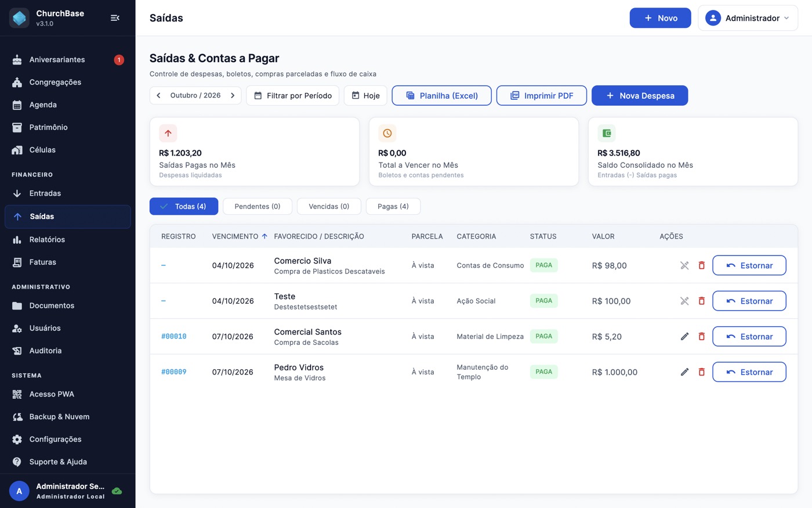Open Backup & Nuvem page
The height and width of the screenshot is (508, 812).
[x=68, y=417]
